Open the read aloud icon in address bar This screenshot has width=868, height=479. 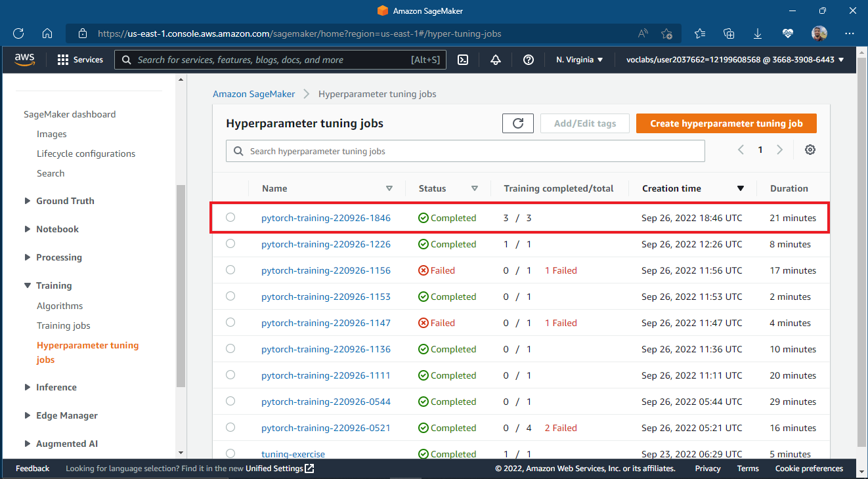point(643,33)
